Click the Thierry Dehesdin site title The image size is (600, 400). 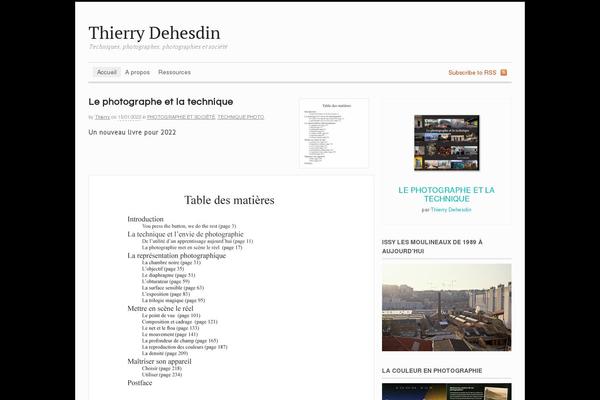pyautogui.click(x=154, y=33)
